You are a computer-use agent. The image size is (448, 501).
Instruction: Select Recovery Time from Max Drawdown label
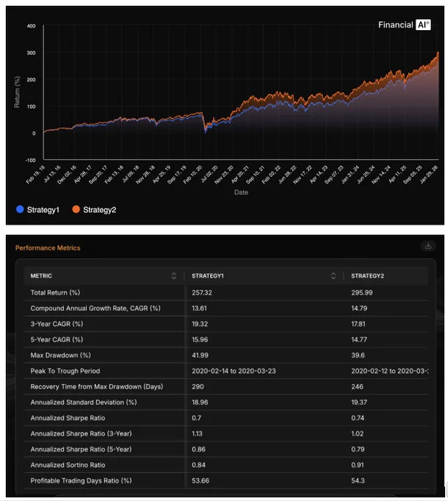tap(97, 387)
